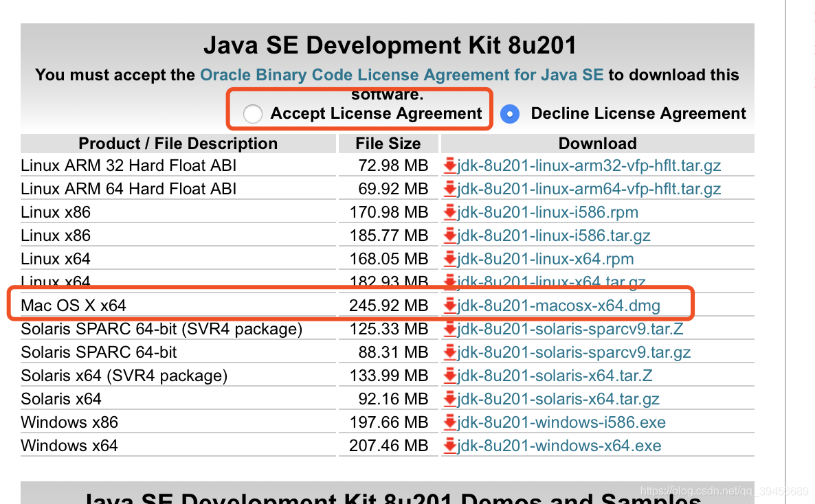Click the 245.92 MB file size cell
This screenshot has width=815, height=504.
point(388,306)
